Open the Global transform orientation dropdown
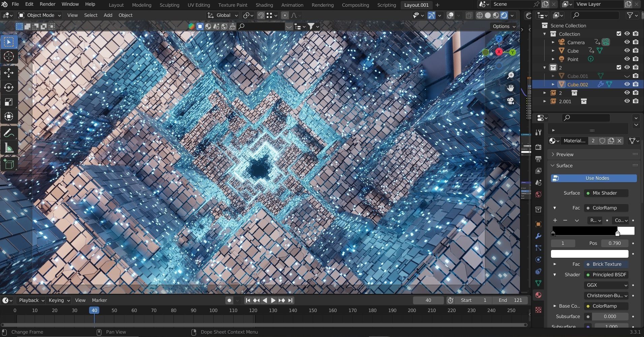This screenshot has width=644, height=337. 223,16
